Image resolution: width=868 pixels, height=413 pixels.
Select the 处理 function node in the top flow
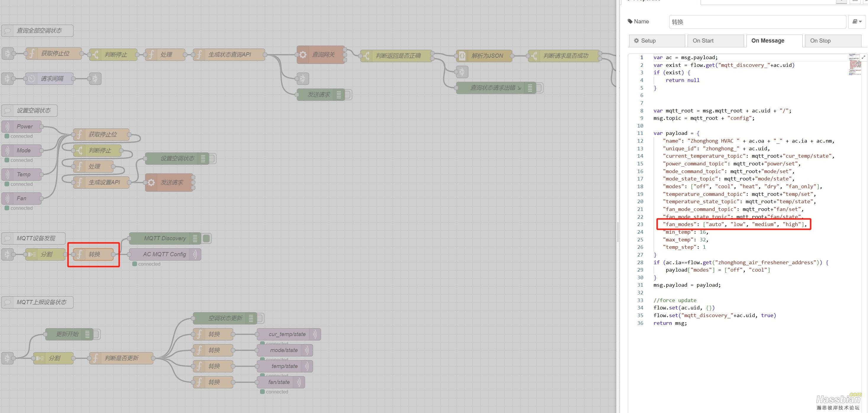tap(165, 54)
